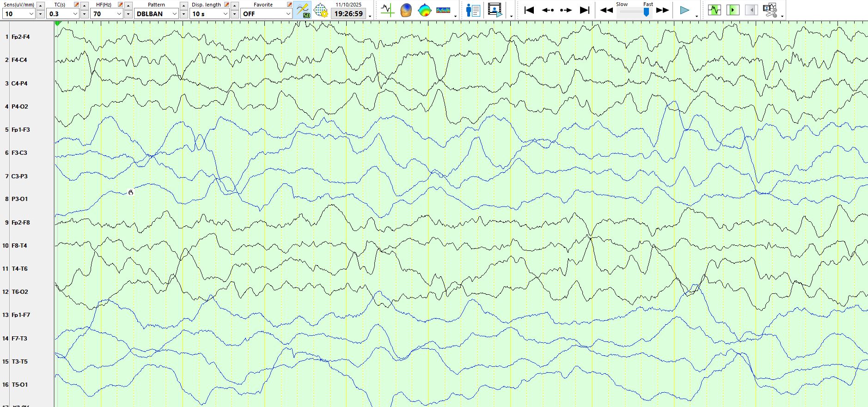Screen dimensions: 868x407
Task: Click the Disp. length down stepper arrow
Action: [235, 14]
